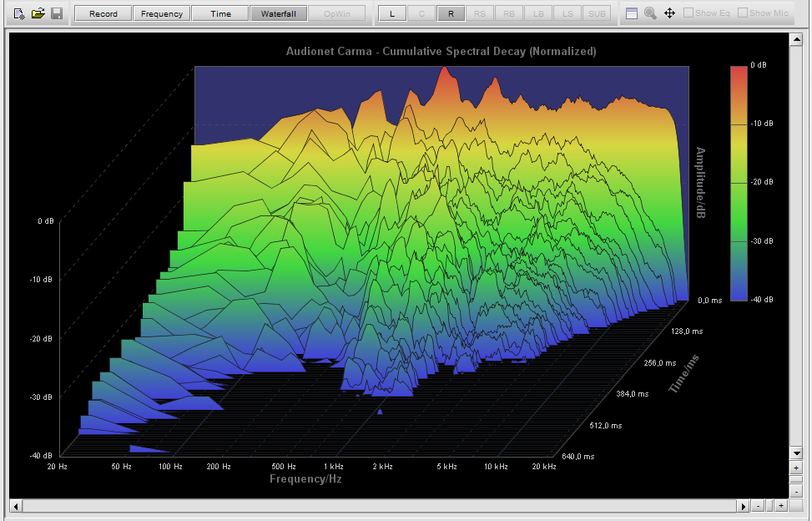Switch to the Frequency view
The image size is (812, 521).
click(x=162, y=13)
